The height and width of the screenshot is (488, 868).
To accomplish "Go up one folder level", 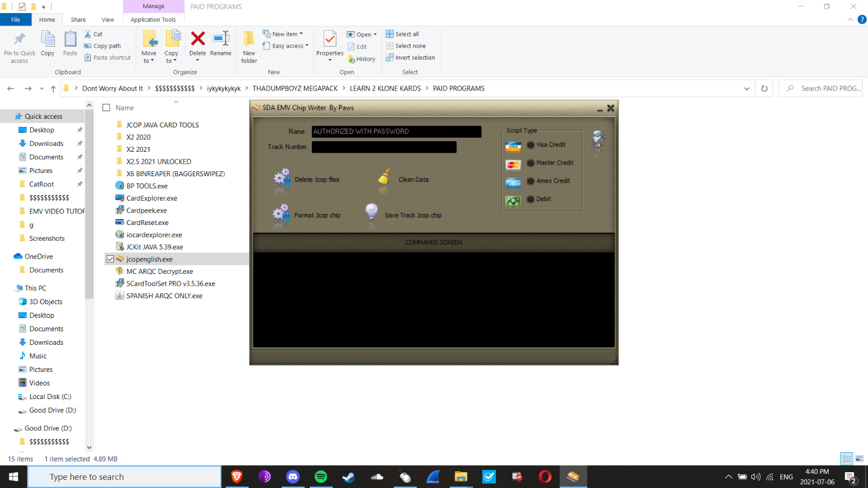I will pos(53,88).
